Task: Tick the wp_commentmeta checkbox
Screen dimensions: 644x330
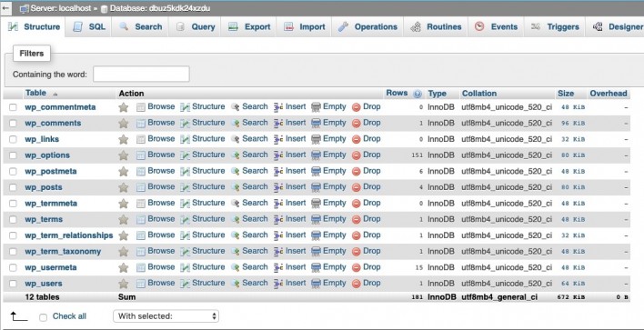Action: (13, 107)
